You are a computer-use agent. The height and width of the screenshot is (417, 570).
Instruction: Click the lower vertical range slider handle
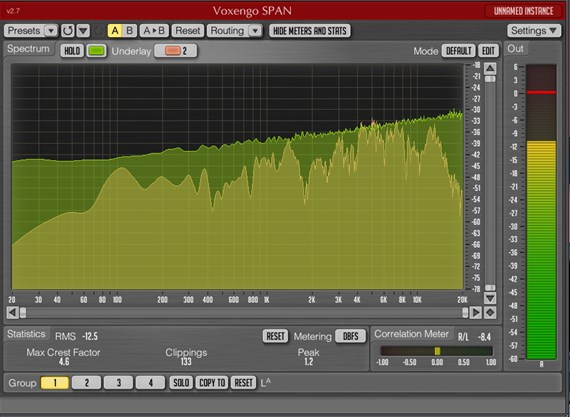click(490, 288)
